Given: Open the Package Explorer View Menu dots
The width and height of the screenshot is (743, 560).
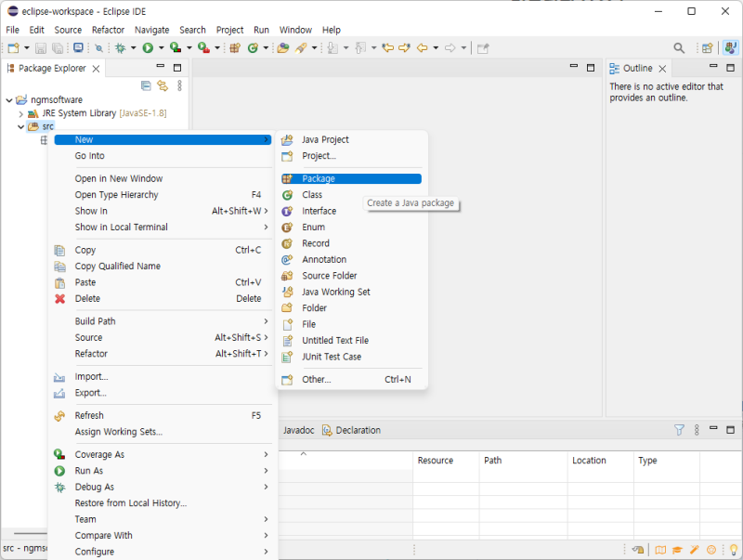Looking at the screenshot, I should 179,85.
